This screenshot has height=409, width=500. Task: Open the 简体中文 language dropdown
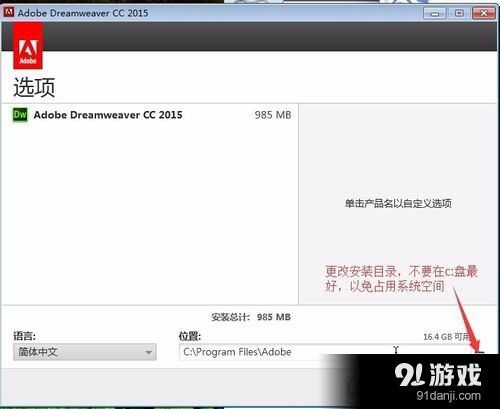click(x=85, y=352)
